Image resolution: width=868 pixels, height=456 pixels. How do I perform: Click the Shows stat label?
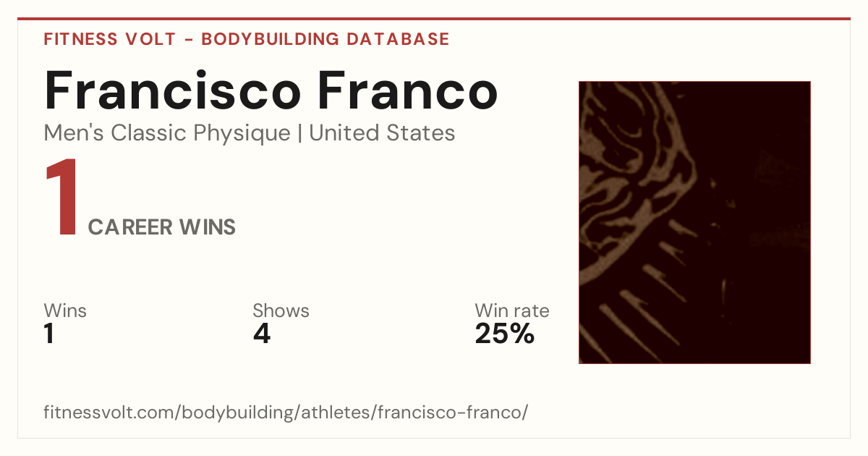(x=281, y=311)
